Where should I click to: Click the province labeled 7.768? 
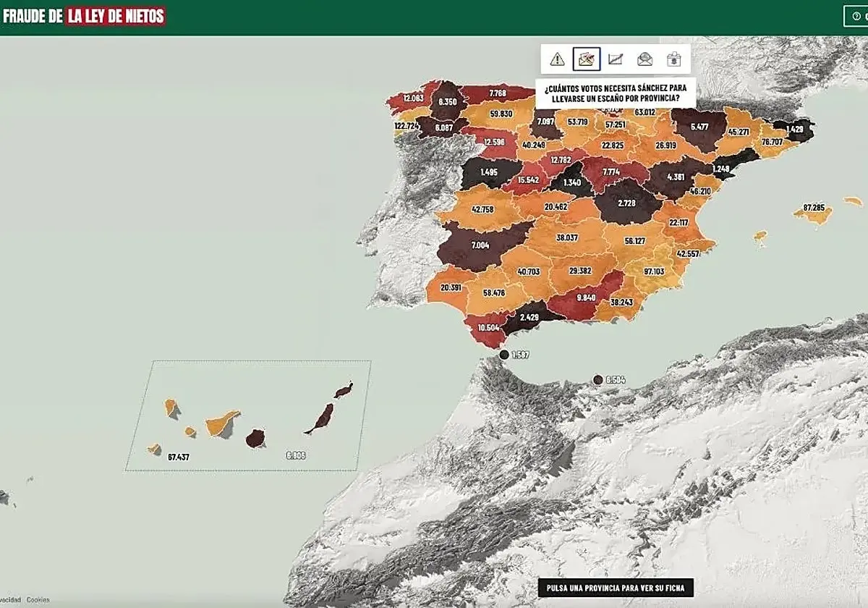pos(498,93)
